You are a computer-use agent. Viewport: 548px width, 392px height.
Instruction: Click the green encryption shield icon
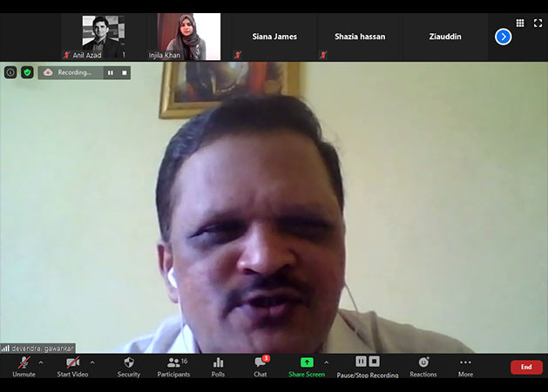click(x=27, y=72)
